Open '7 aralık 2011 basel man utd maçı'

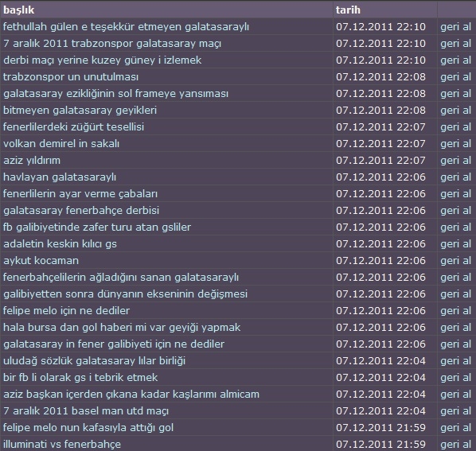point(86,411)
